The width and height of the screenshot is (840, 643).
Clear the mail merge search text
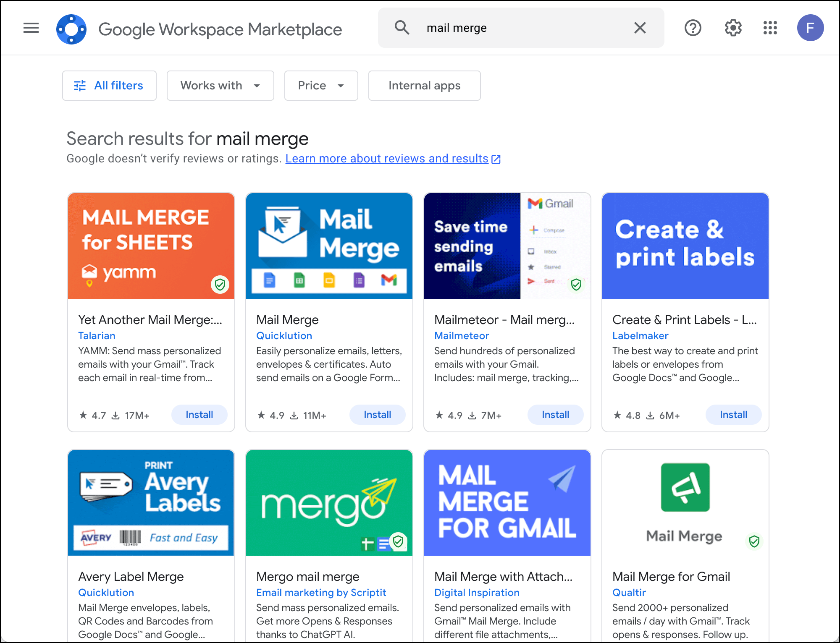click(x=640, y=28)
